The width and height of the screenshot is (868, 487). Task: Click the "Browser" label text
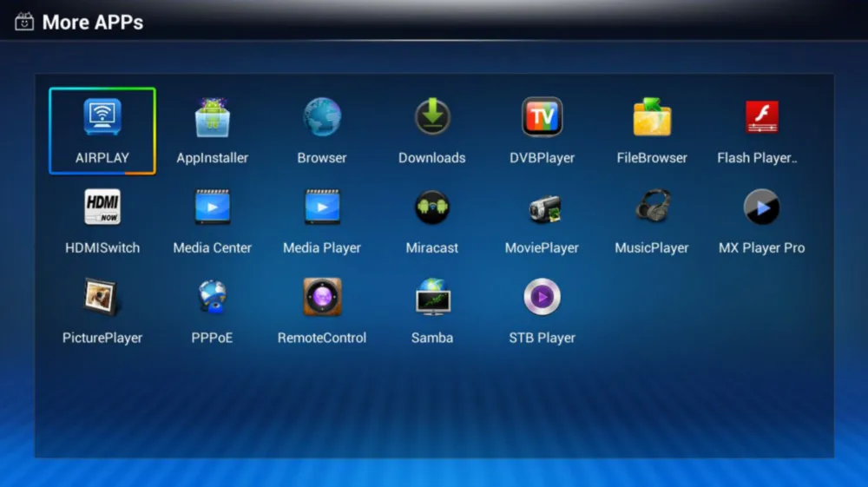tap(322, 158)
